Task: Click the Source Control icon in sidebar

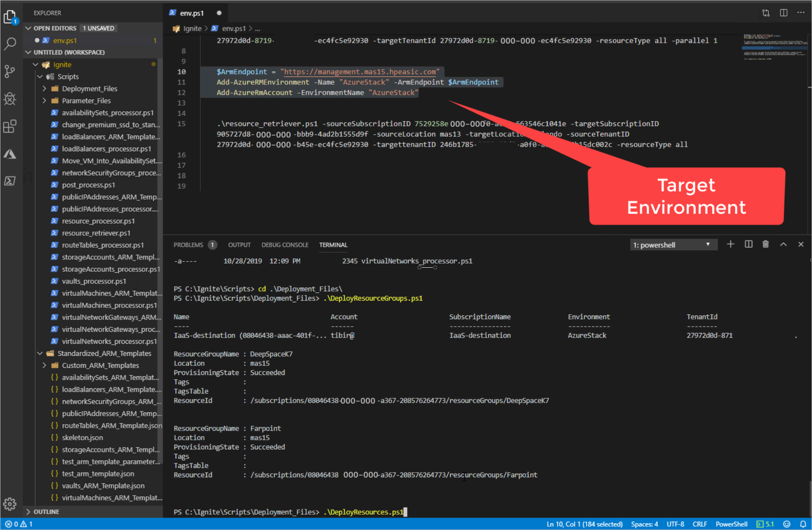Action: coord(12,69)
